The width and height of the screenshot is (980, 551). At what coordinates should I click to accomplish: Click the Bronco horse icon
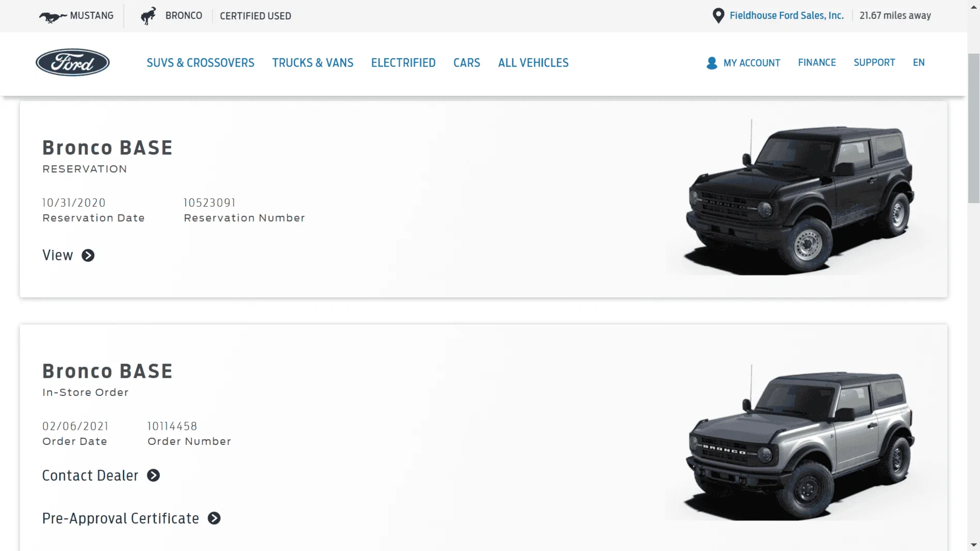(x=149, y=16)
